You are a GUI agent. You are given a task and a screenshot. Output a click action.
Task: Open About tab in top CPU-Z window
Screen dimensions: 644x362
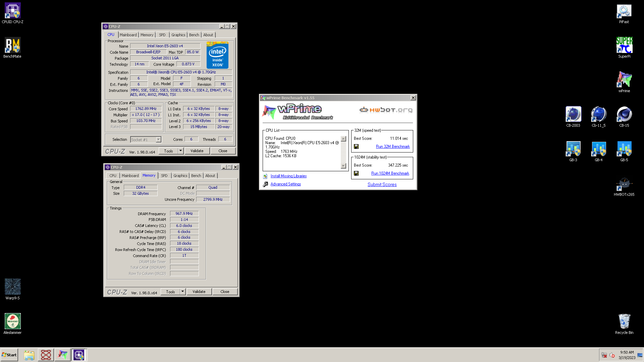coord(208,35)
